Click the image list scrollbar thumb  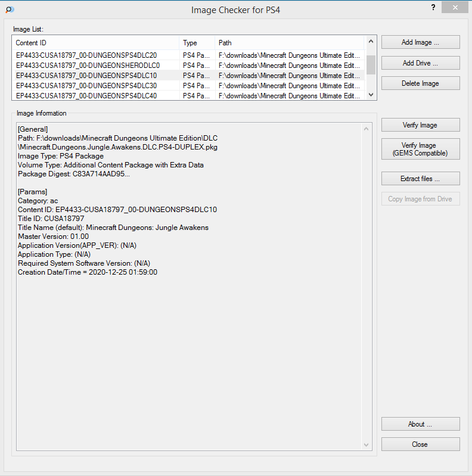tap(371, 65)
